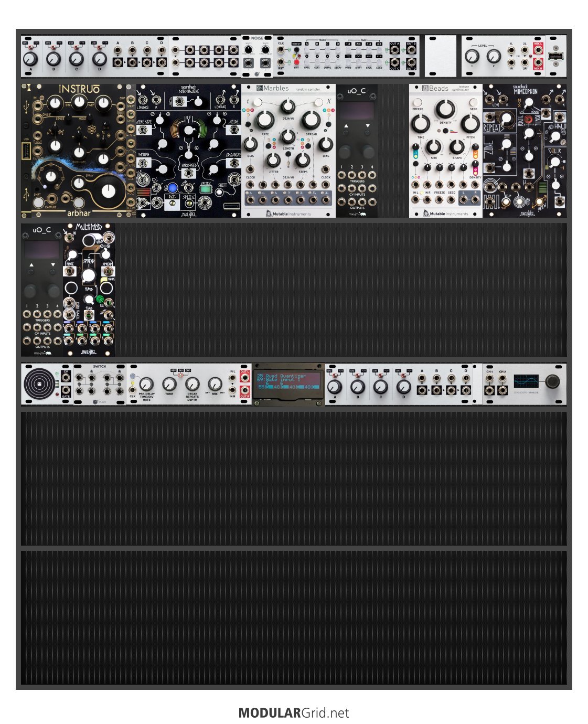Click the SEED button on Beads

coord(474,102)
